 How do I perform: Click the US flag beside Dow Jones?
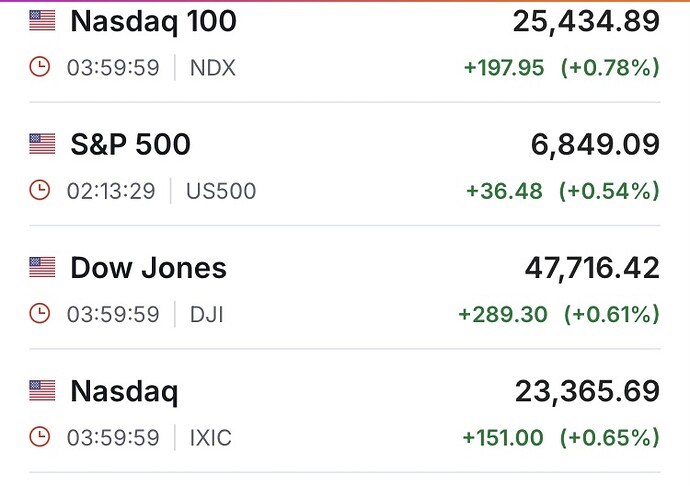pyautogui.click(x=42, y=268)
